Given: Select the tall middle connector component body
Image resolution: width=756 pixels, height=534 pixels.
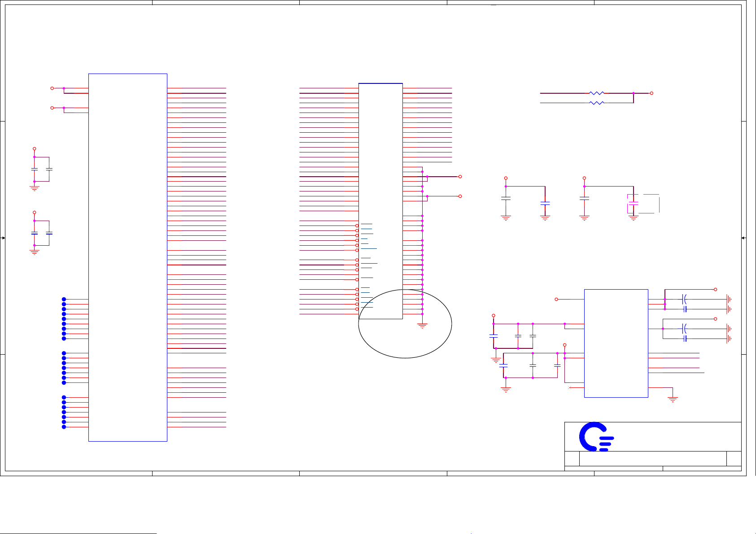Looking at the screenshot, I should click(x=380, y=201).
